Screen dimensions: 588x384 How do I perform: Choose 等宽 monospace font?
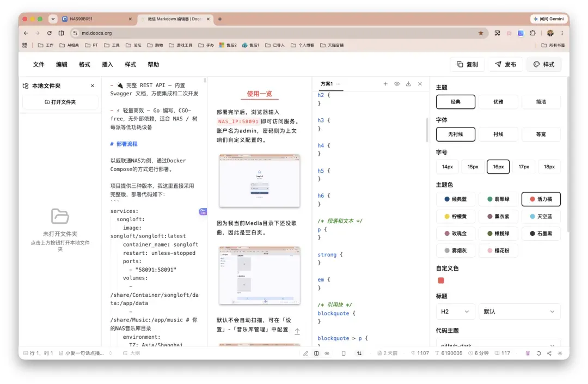[x=541, y=134]
